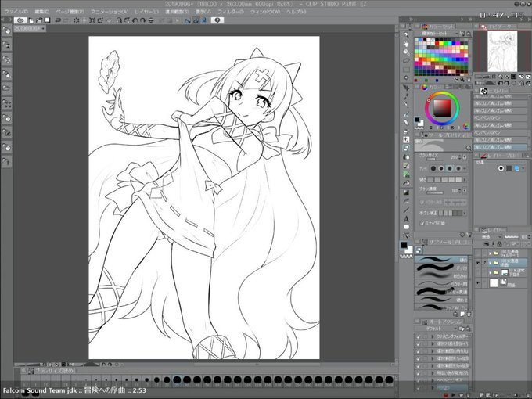The width and height of the screenshot is (532, 399).
Task: Toggle visibility of the top layer folder
Action: point(478,253)
